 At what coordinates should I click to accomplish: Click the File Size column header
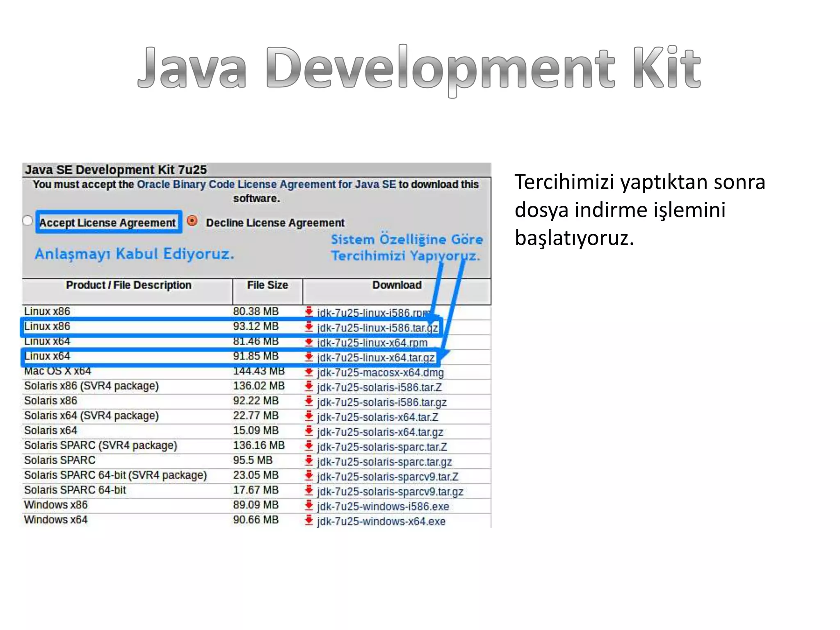[x=267, y=285]
